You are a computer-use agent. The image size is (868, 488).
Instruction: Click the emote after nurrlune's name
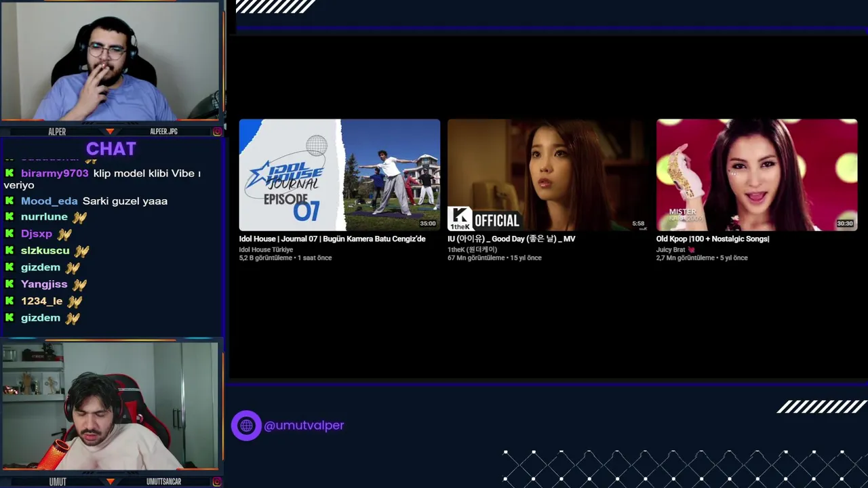click(x=80, y=218)
